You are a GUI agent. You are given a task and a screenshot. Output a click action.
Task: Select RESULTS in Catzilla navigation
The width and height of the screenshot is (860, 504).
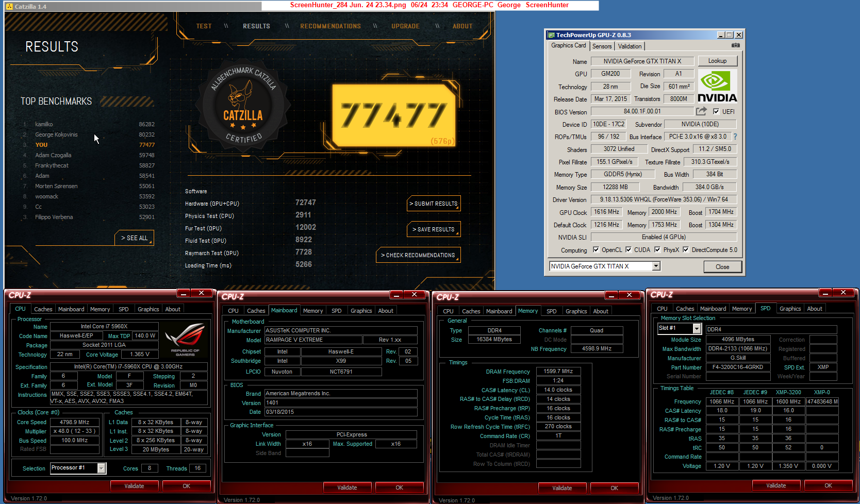point(256,26)
